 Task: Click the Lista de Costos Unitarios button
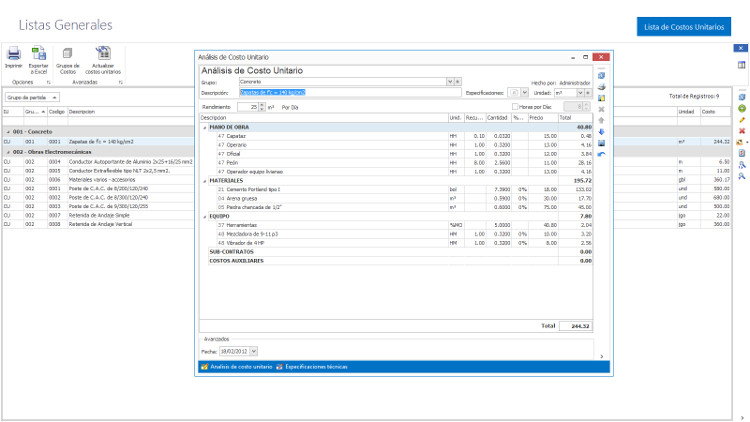tap(684, 27)
